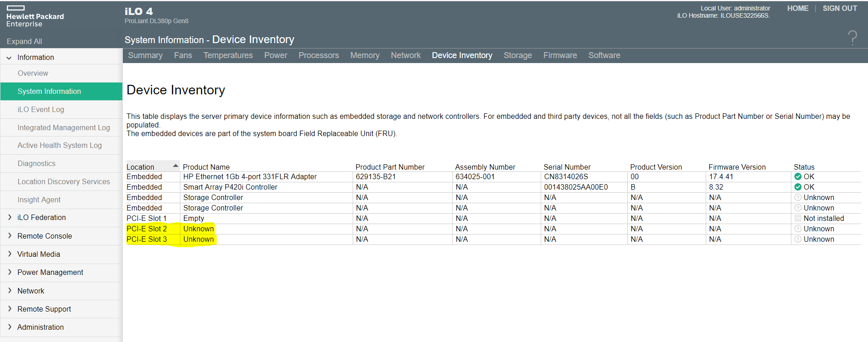Expand the Administration section
Screen dimensions: 868x342
(10, 327)
